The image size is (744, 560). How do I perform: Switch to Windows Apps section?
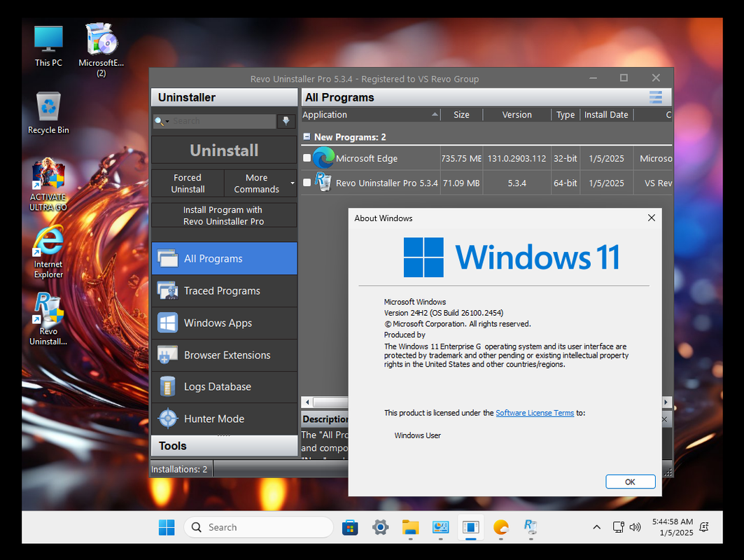pos(225,323)
